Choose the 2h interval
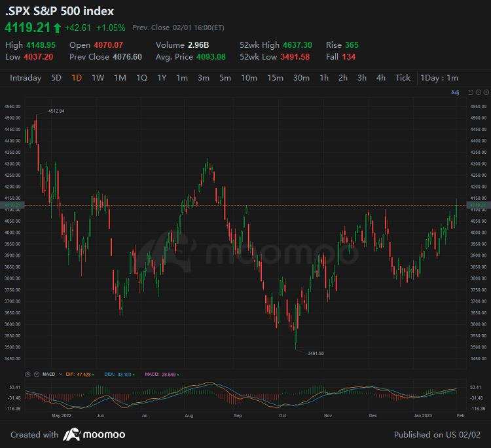Screen dimensions: 491x448 343,78
